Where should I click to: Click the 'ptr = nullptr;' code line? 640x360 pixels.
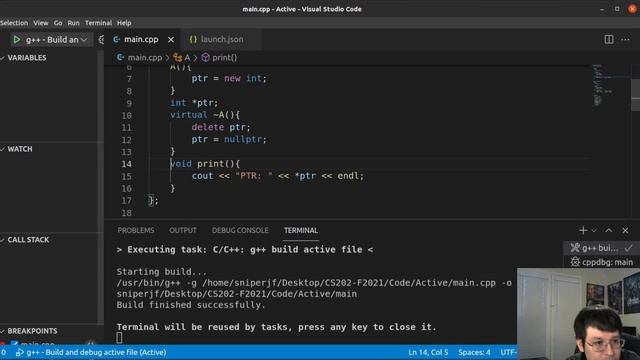click(229, 140)
